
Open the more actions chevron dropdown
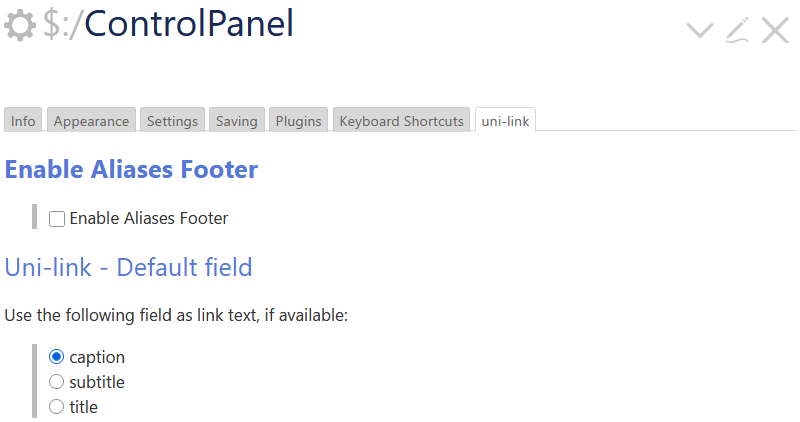pos(700,30)
